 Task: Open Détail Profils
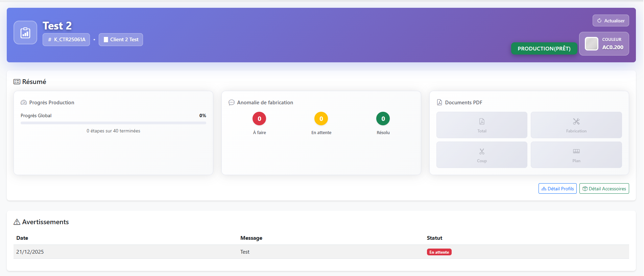tap(557, 189)
